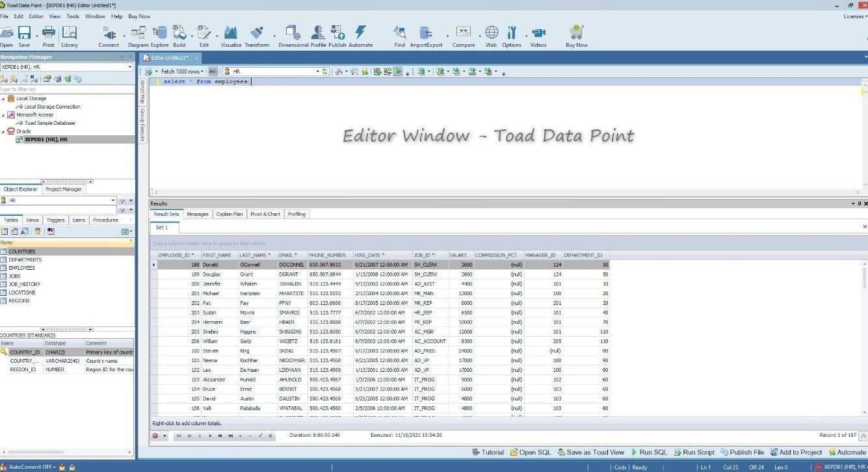The height and width of the screenshot is (472, 868).
Task: Open the HR schema dropdown in editor toolbar
Action: 318,72
